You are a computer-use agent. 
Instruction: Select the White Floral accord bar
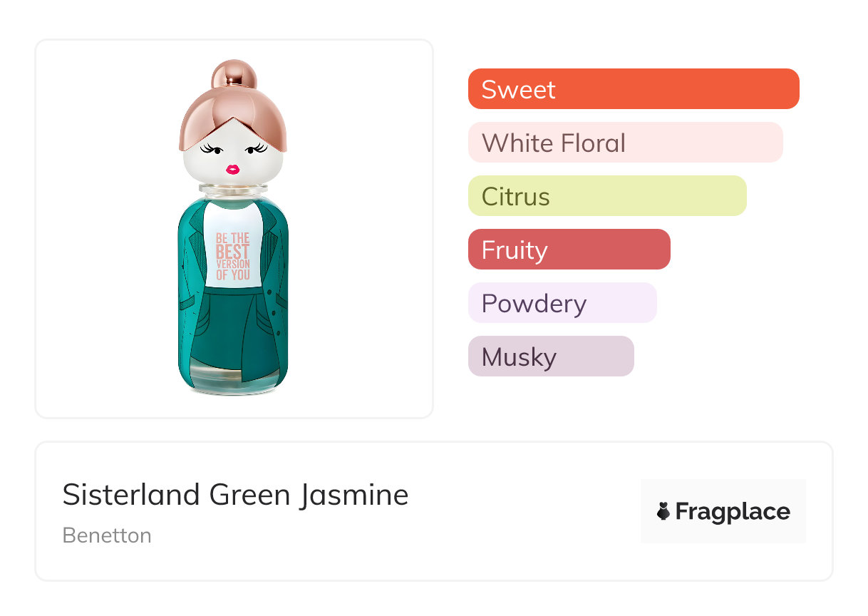click(625, 143)
